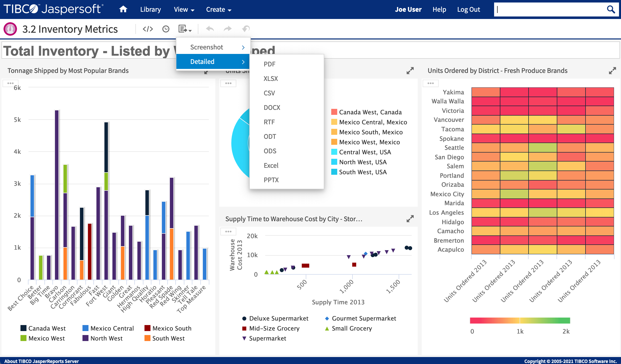Select the Excel export option
The height and width of the screenshot is (364, 621).
coord(287,166)
